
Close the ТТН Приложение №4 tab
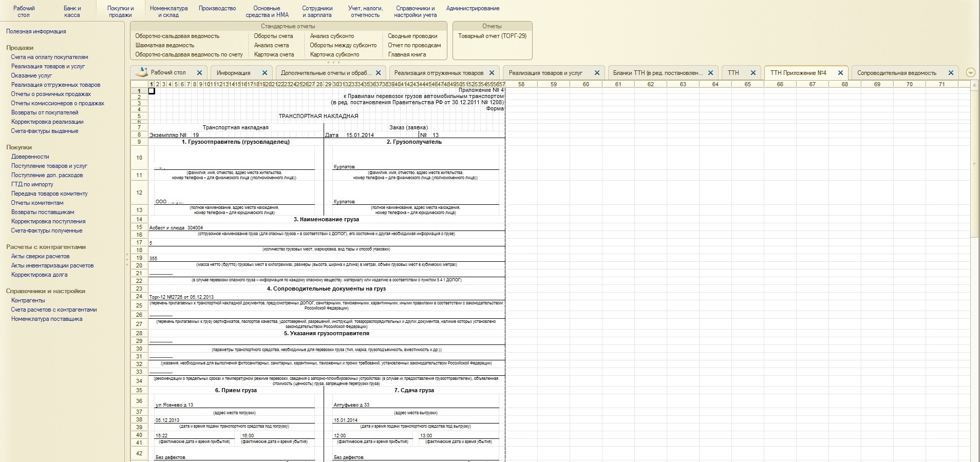(841, 73)
